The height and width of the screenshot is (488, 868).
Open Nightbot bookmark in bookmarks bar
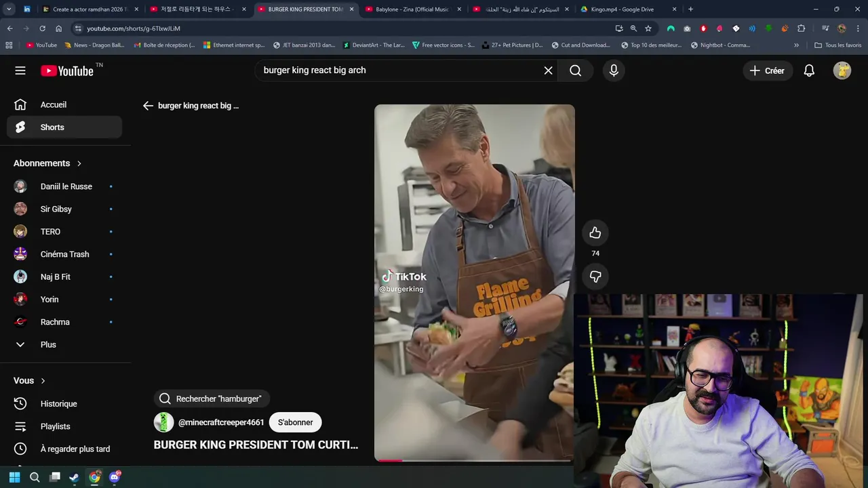[720, 45]
